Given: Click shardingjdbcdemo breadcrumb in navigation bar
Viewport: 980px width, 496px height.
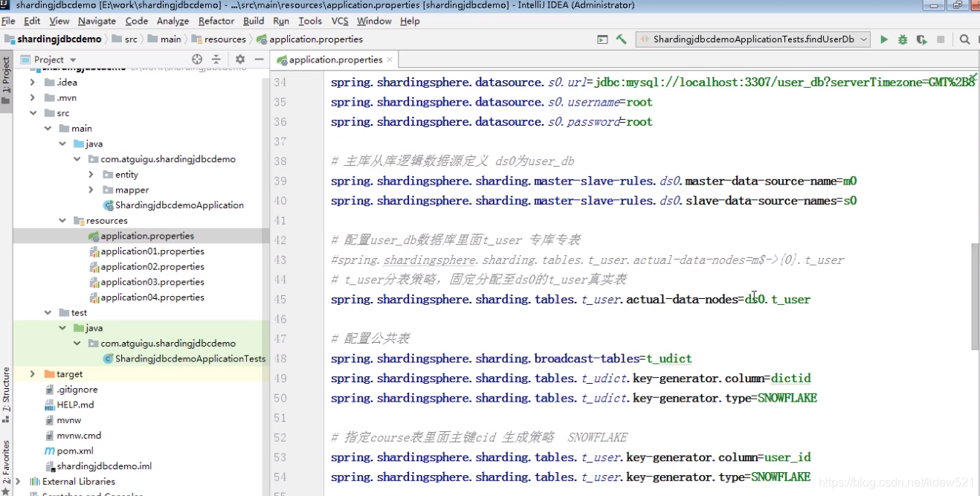Looking at the screenshot, I should click(x=53, y=39).
